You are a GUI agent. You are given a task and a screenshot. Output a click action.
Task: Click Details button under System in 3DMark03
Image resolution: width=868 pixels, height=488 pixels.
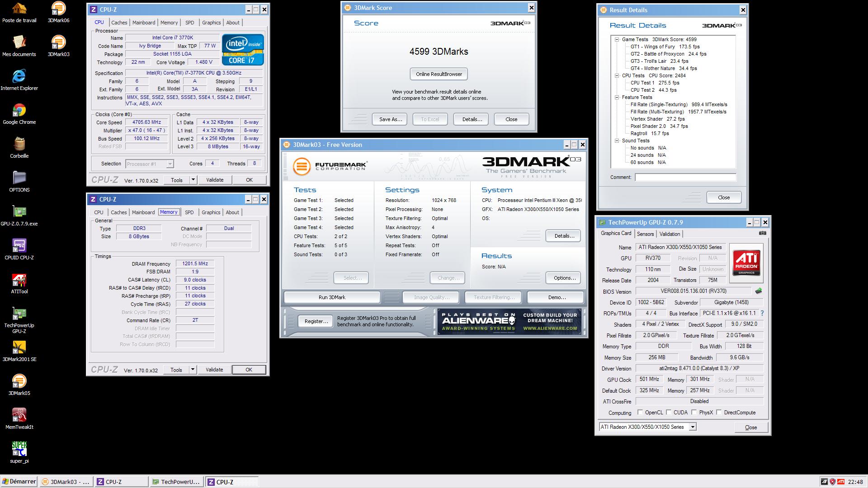[564, 236]
